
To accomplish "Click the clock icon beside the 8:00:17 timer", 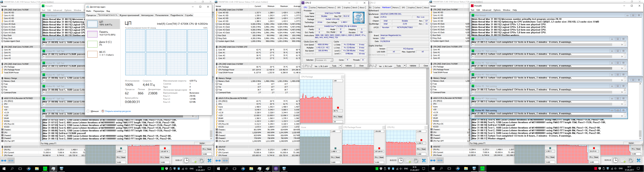I will coord(187,160).
